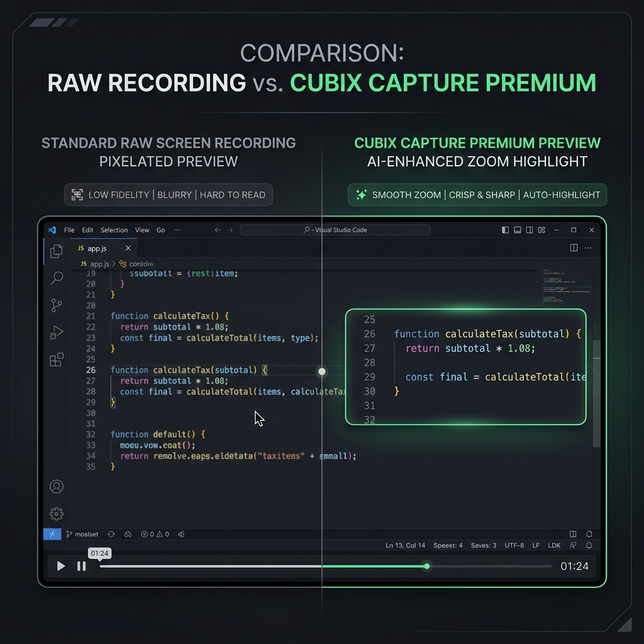Click the editor vertical scrollbar

point(597,394)
